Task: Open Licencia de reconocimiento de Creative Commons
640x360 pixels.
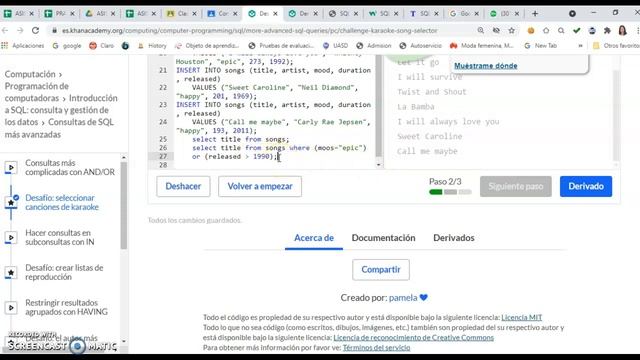Action: click(413, 338)
